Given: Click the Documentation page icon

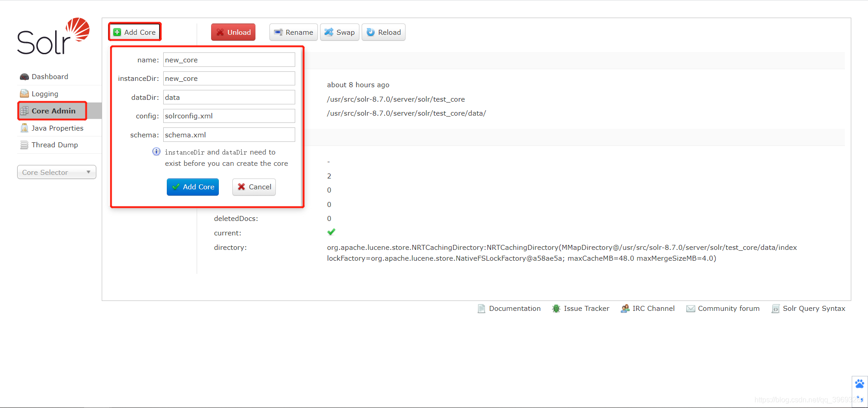Looking at the screenshot, I should [481, 309].
